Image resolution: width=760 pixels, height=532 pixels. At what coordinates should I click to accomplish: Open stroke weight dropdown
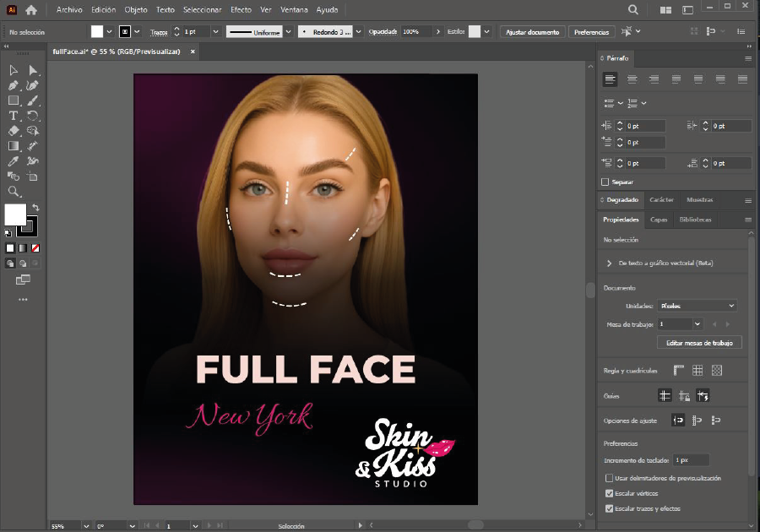215,32
